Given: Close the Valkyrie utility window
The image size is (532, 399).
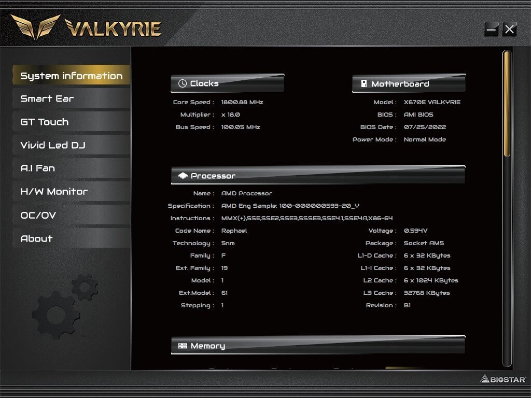Looking at the screenshot, I should (x=510, y=30).
